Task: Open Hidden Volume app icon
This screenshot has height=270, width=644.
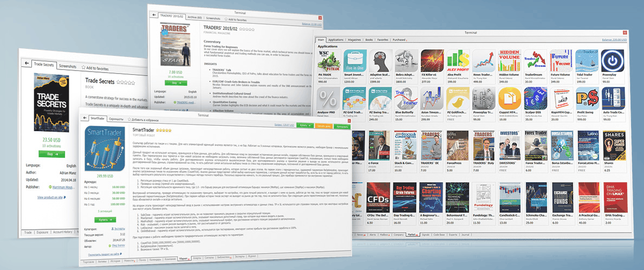Action: [x=509, y=61]
